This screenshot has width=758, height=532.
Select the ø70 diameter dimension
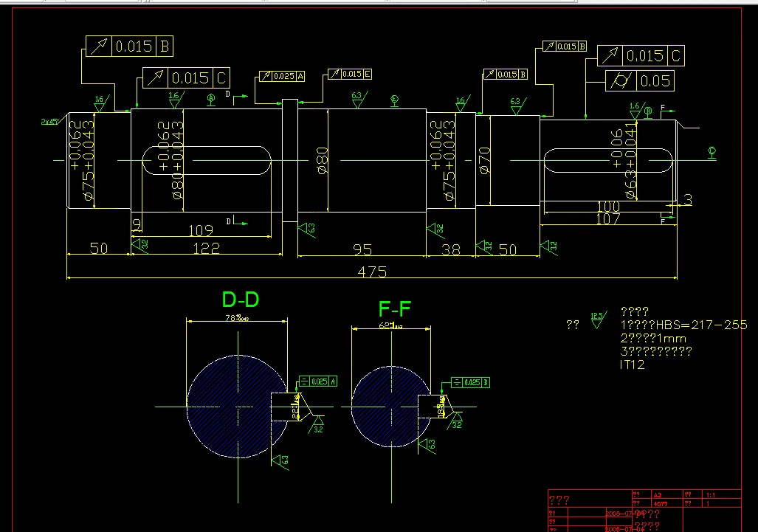pyautogui.click(x=485, y=160)
